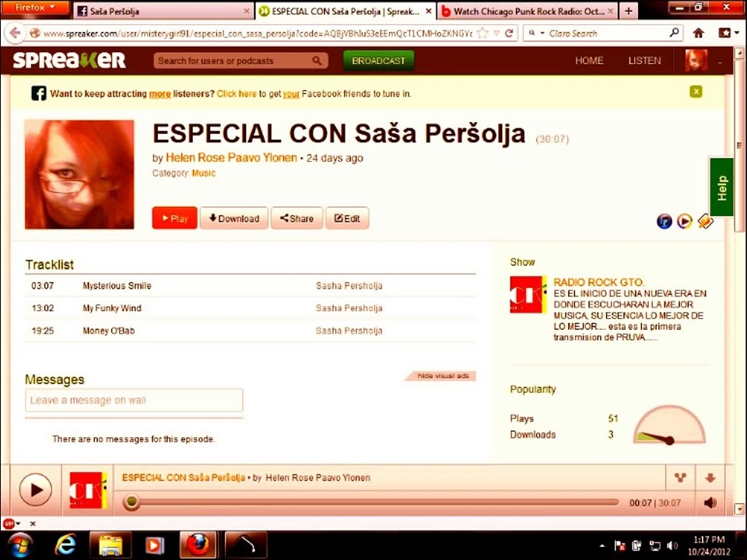Image resolution: width=747 pixels, height=560 pixels.
Task: Start playback with bottom player play button
Action: pyautogui.click(x=36, y=489)
